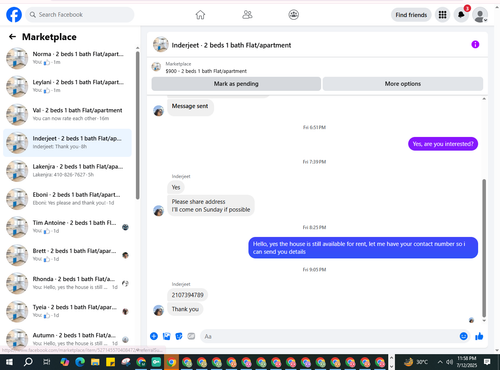Open Sticky Notes from the taskbar
500x370 pixels.
110,362
